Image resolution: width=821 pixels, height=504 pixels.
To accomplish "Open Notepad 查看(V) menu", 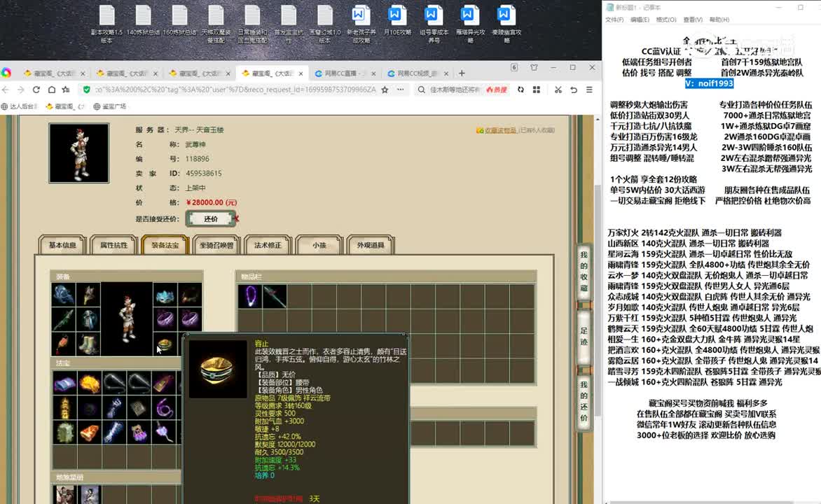I will pyautogui.click(x=692, y=20).
